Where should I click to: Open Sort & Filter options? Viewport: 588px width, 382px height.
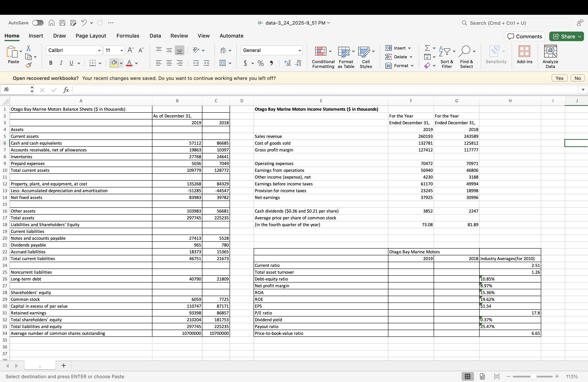(447, 57)
